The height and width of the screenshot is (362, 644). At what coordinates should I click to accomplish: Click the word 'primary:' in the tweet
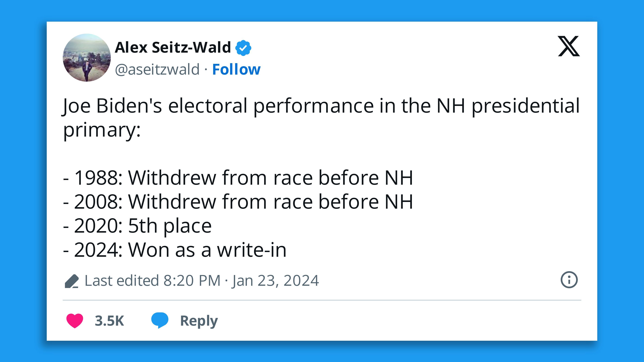pos(102,130)
